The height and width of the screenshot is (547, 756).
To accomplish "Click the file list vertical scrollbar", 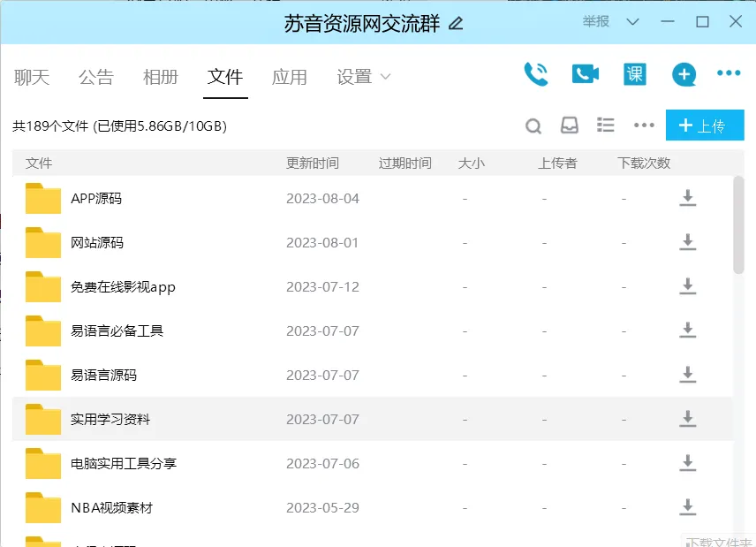I will tap(738, 224).
